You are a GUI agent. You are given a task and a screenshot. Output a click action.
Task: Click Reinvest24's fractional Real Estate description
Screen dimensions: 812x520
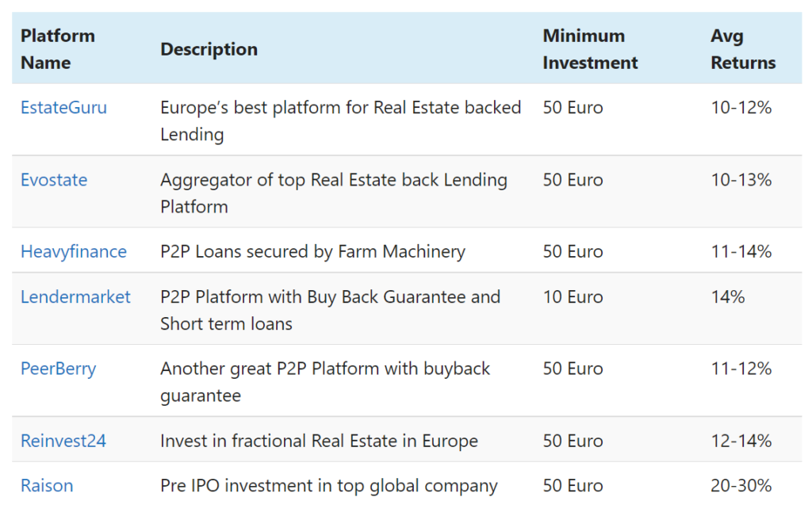(x=319, y=441)
